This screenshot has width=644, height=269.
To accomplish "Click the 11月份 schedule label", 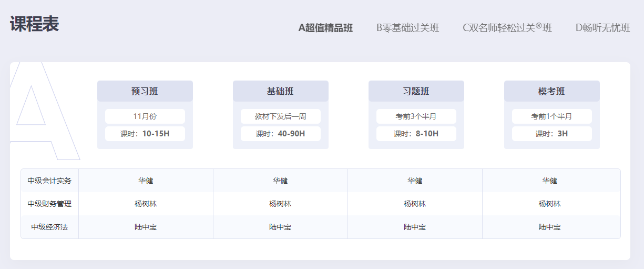I will tap(145, 116).
